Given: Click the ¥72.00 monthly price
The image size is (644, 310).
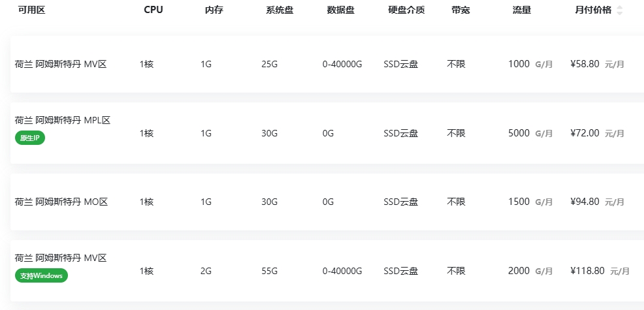Looking at the screenshot, I should pos(585,133).
